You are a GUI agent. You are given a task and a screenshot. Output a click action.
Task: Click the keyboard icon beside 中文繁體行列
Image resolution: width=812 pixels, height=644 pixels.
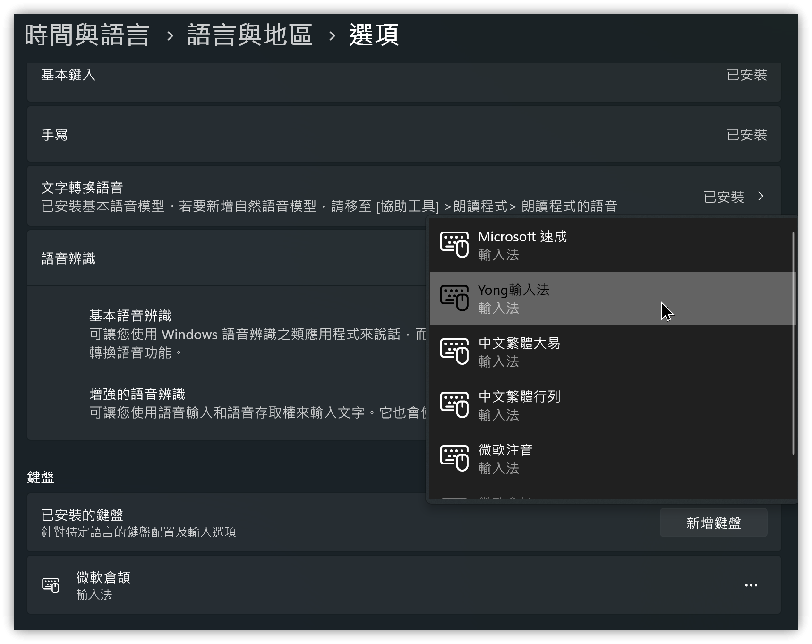tap(454, 405)
